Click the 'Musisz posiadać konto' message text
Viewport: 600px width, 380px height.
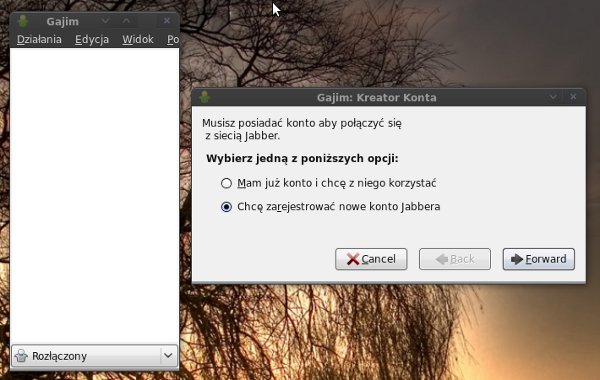point(302,129)
